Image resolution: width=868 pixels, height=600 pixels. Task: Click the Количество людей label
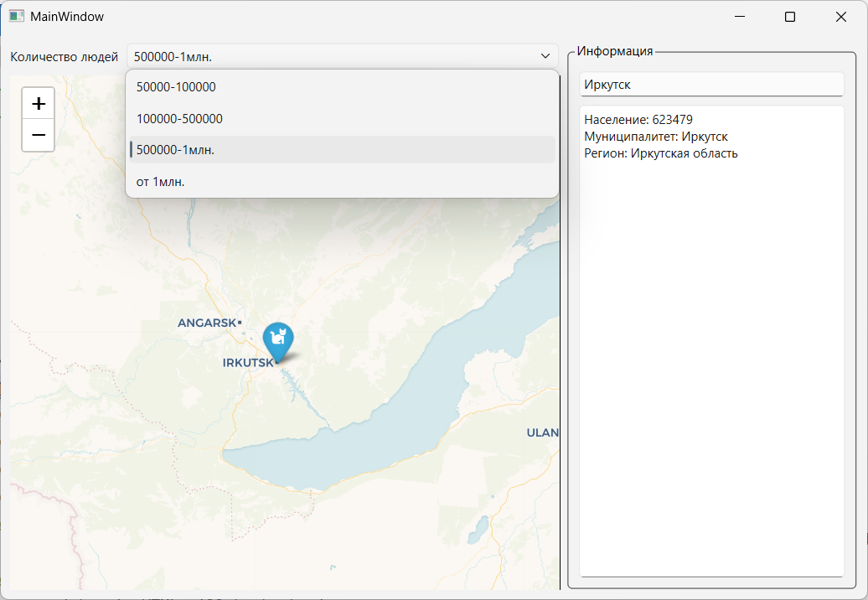[64, 57]
